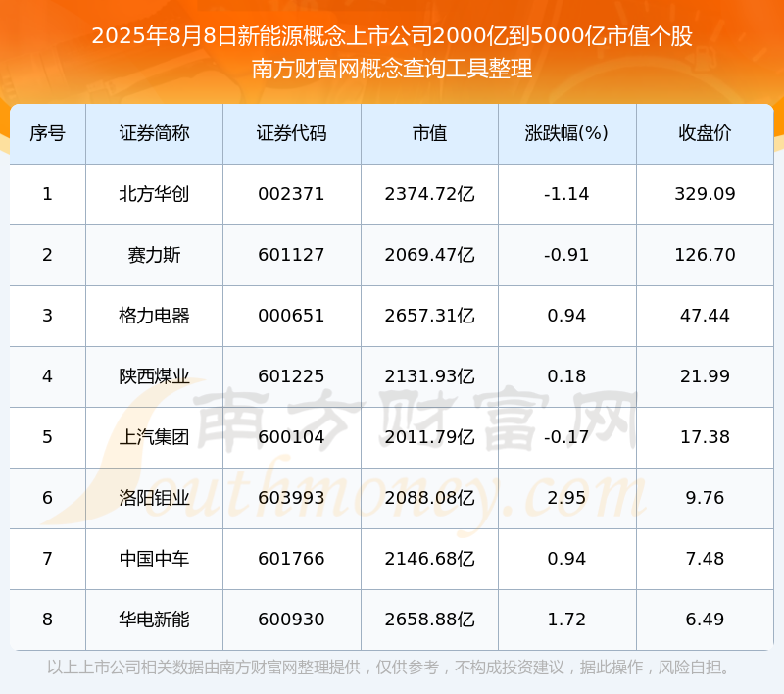This screenshot has width=784, height=694.
Task: Click 格力电器 row change value 0.94
Action: click(566, 316)
